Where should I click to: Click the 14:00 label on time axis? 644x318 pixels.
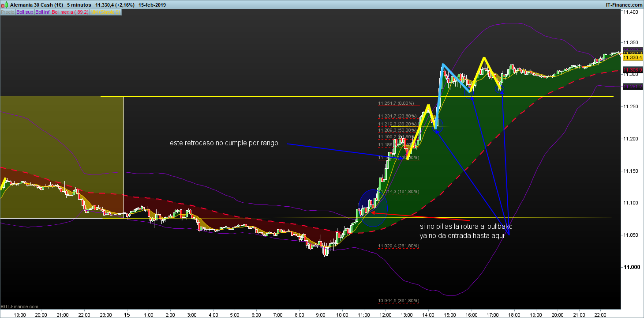(428, 315)
